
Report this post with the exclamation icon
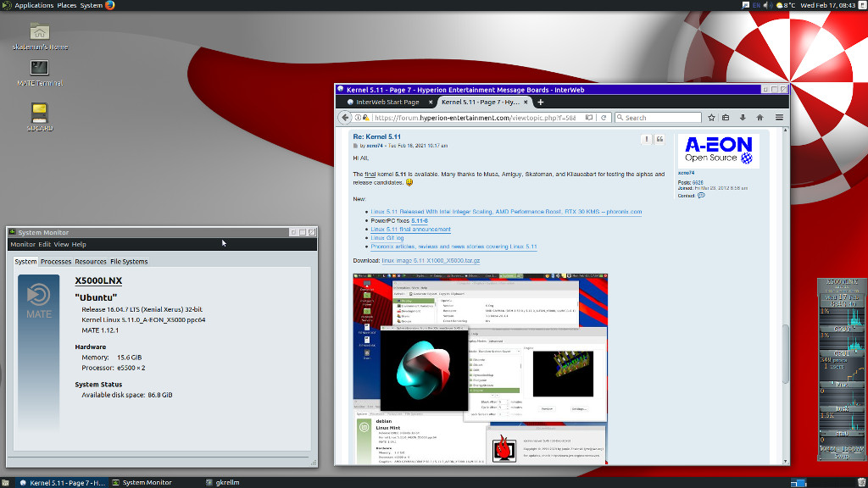tap(646, 140)
